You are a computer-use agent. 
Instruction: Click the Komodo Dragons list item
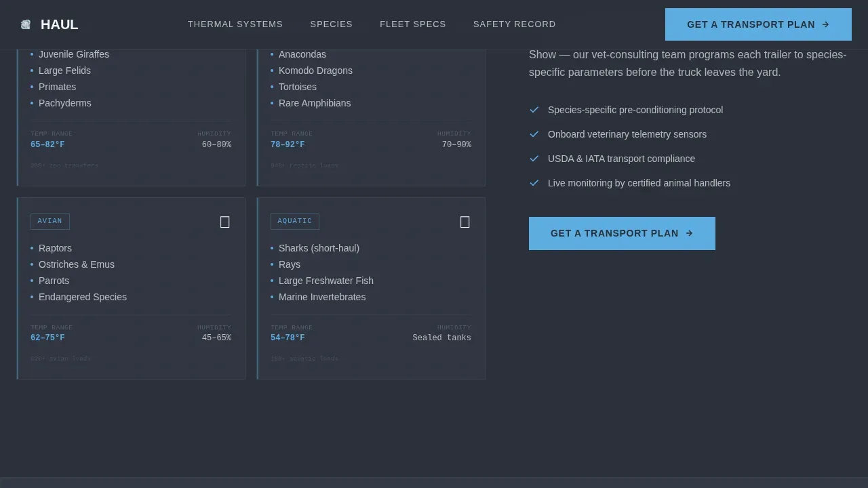click(x=315, y=70)
